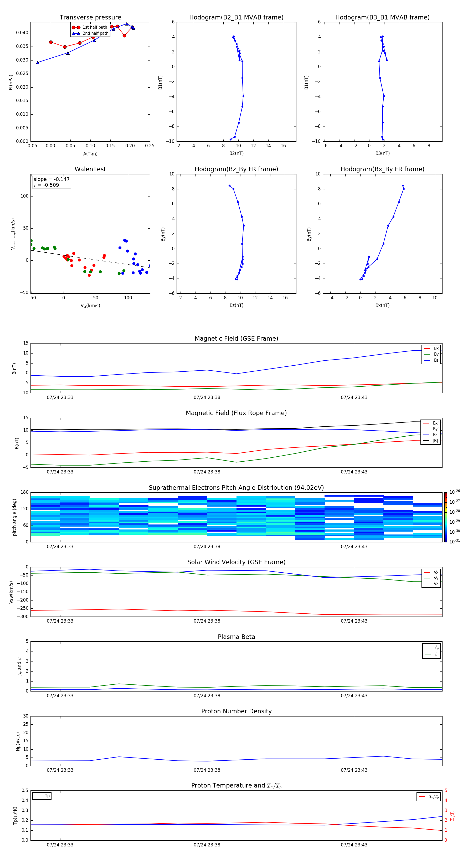This screenshot has height=868, width=473.
Task: Click the 'Hodogram(Bz_By FR frame)' title
Action: (x=236, y=169)
